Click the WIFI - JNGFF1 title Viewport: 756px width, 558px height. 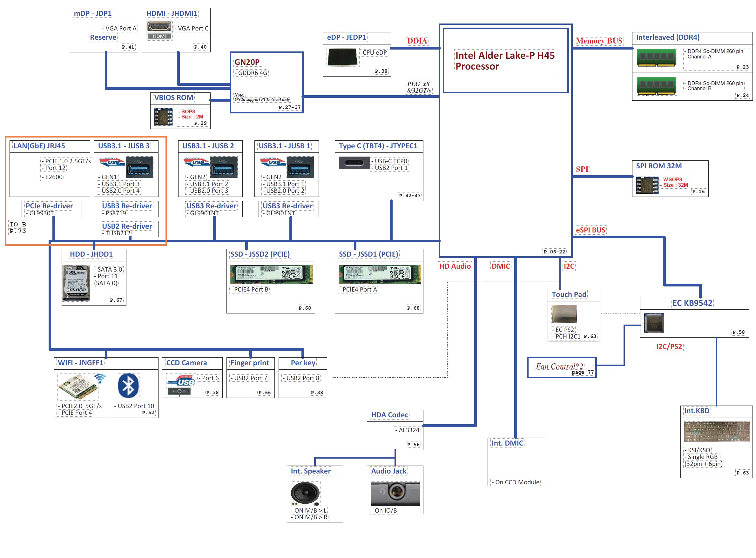(80, 363)
